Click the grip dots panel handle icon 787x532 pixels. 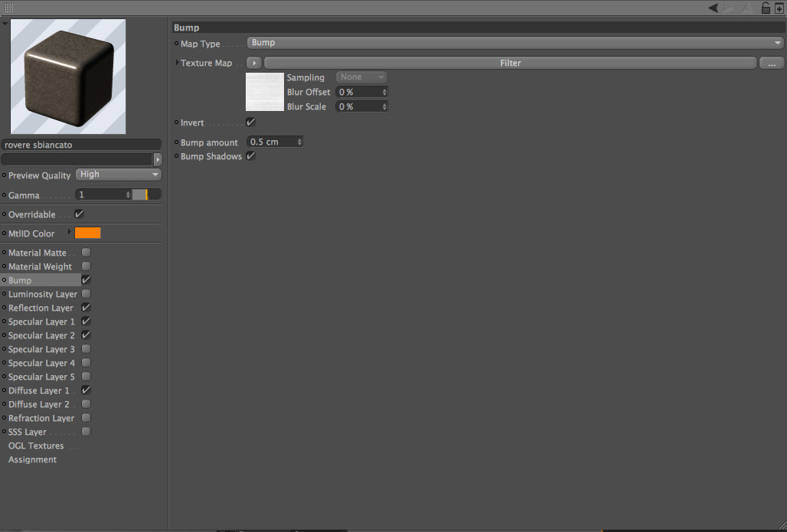[x=8, y=8]
